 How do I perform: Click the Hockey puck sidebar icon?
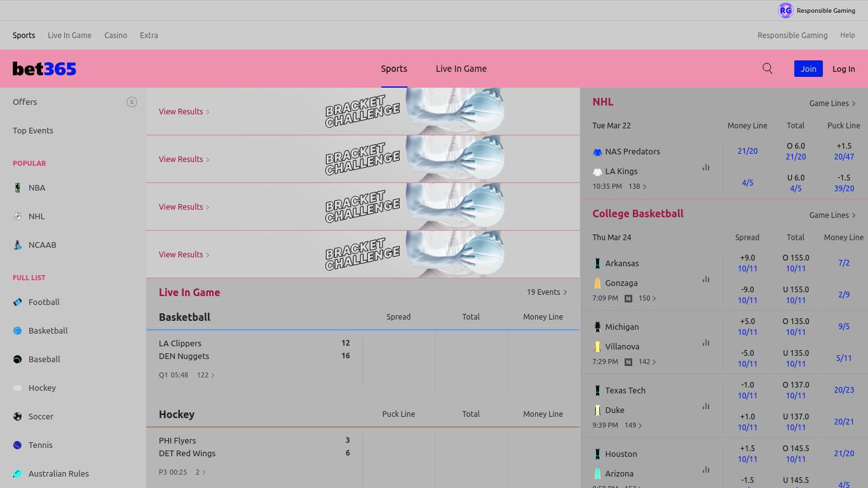pos(18,388)
